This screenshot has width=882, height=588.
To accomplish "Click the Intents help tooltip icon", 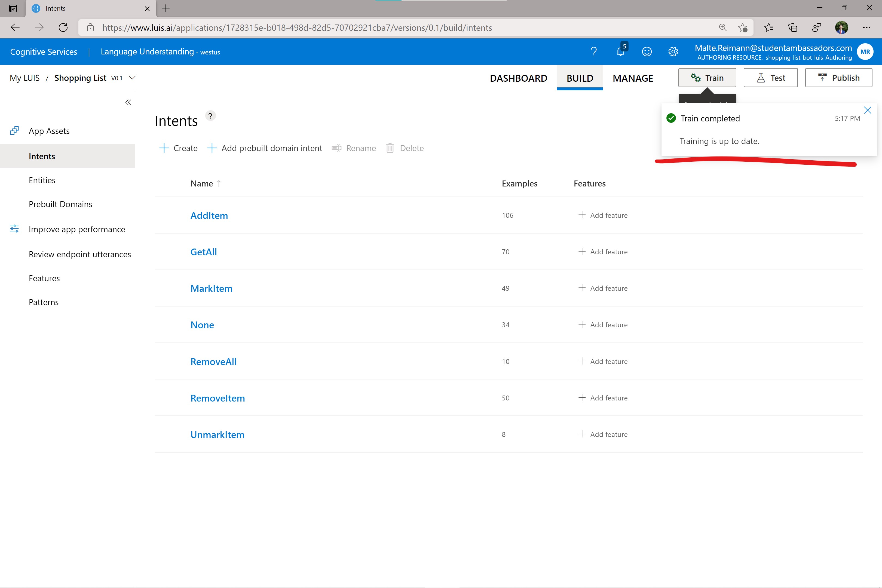I will point(210,116).
